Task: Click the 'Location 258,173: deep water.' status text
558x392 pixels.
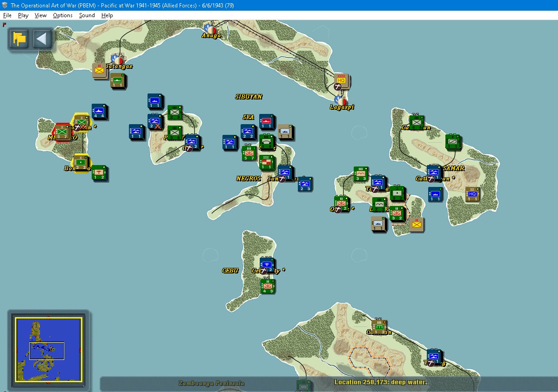Action: 380,382
